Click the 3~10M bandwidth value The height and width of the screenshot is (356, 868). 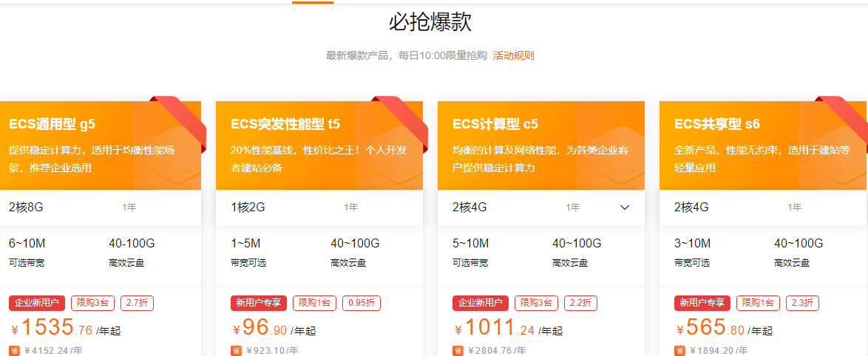click(x=693, y=243)
